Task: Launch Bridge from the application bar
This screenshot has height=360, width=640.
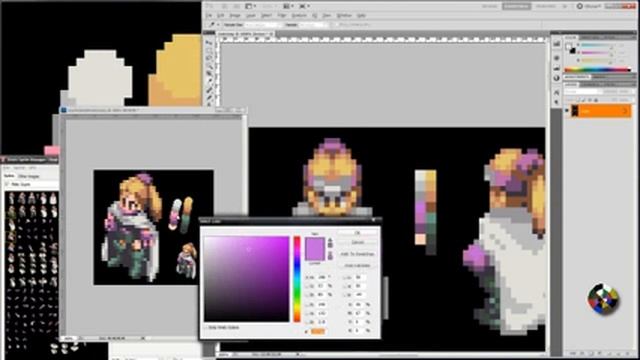Action: click(x=224, y=6)
